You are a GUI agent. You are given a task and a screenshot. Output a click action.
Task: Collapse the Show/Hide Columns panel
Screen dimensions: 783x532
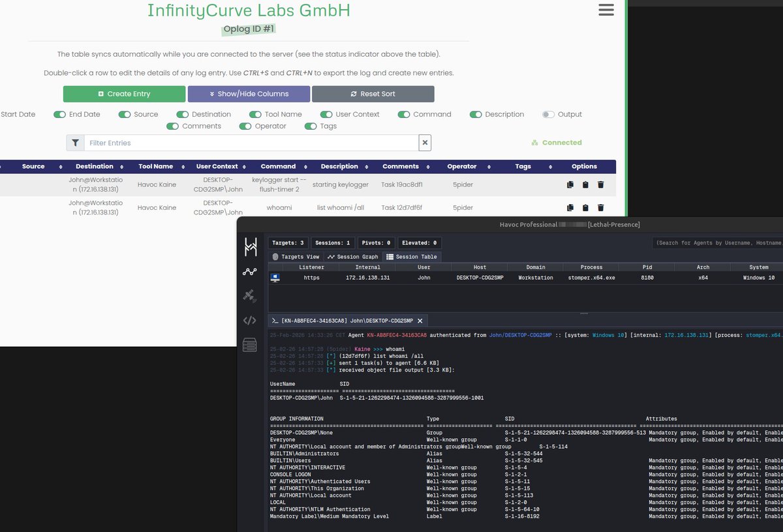pos(249,94)
